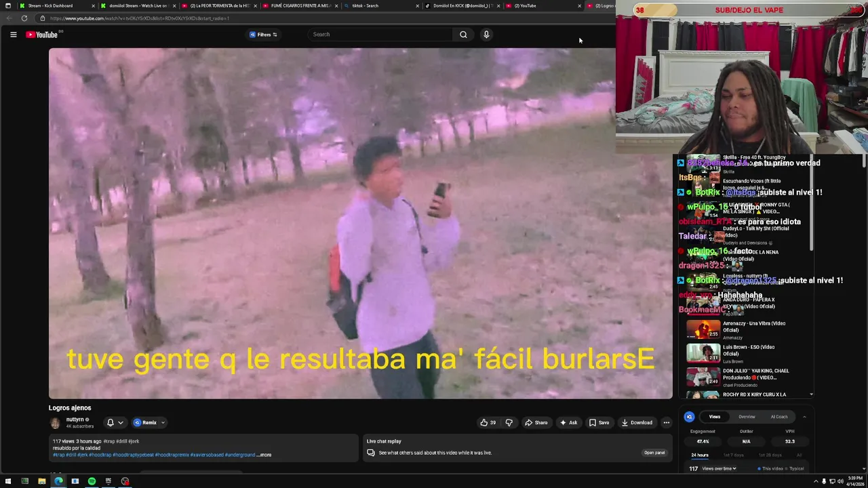
Task: Open more actions three-dot menu
Action: (666, 422)
